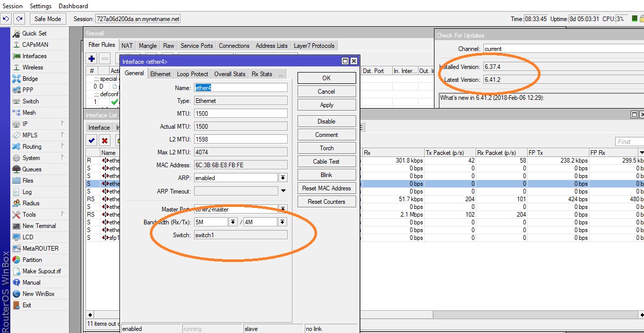Click the Reset MAC Address button
This screenshot has width=644, height=333.
click(326, 188)
